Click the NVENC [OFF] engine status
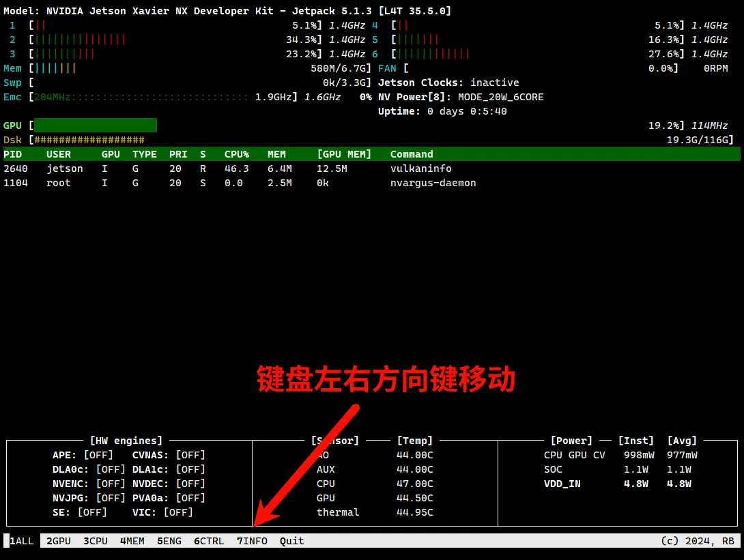Screen dimensions: 744x560 [89, 484]
